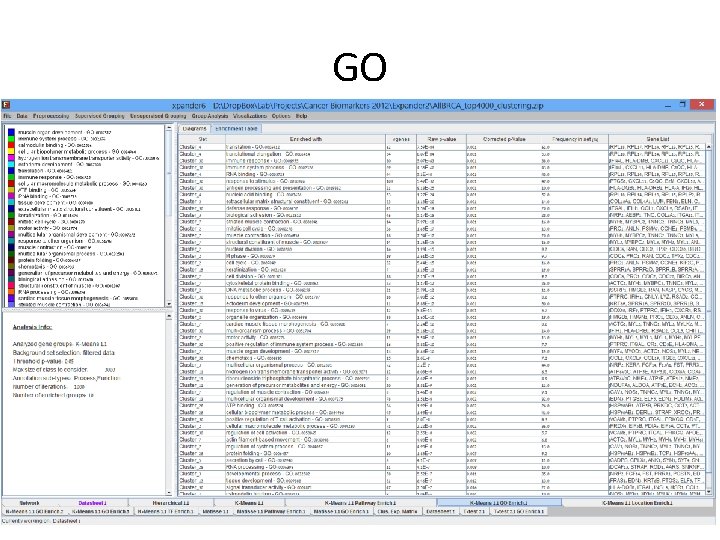Image resolution: width=720 pixels, height=540 pixels.
Task: Open the Preprocessing menu
Action: click(51, 116)
